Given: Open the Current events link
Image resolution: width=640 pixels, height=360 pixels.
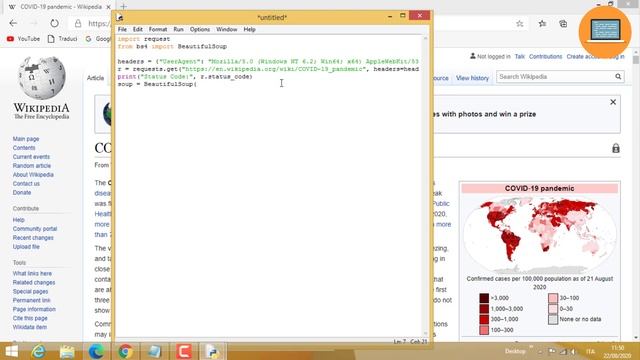Looking at the screenshot, I should (31, 157).
